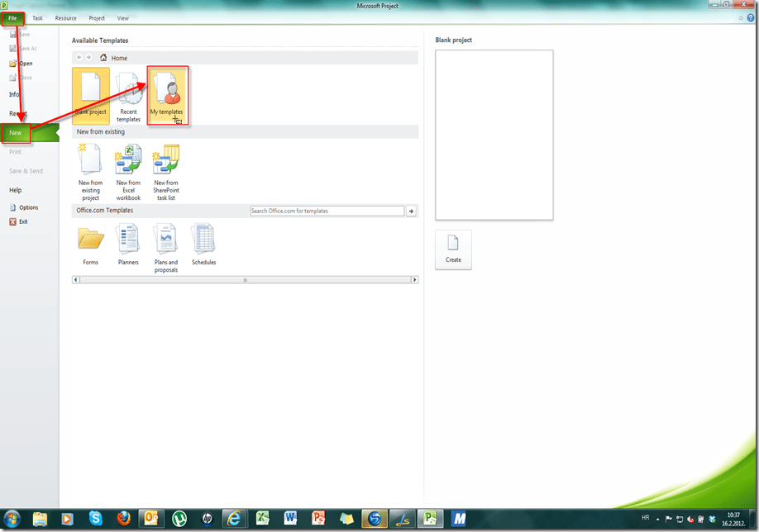The image size is (759, 532).
Task: Open the Schedules template category
Action: pos(203,244)
